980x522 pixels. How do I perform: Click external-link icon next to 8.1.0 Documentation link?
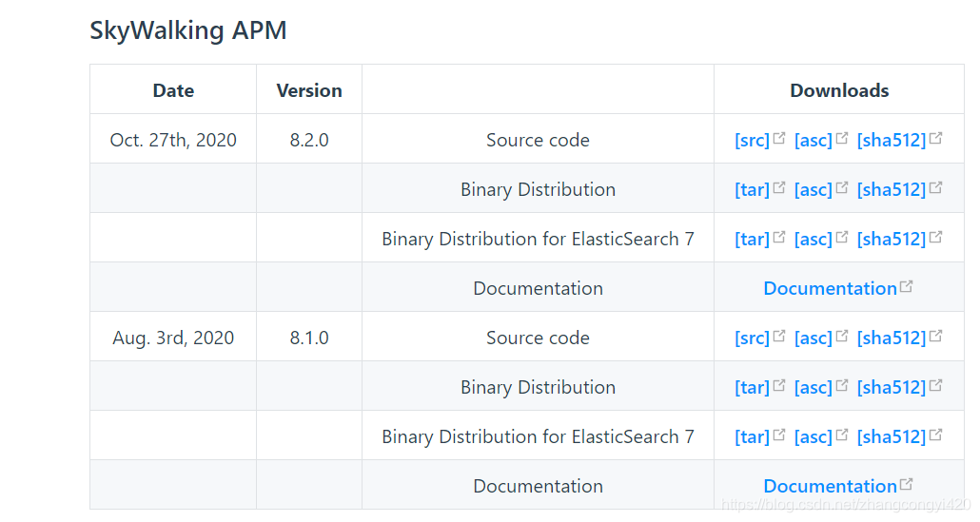coord(906,484)
